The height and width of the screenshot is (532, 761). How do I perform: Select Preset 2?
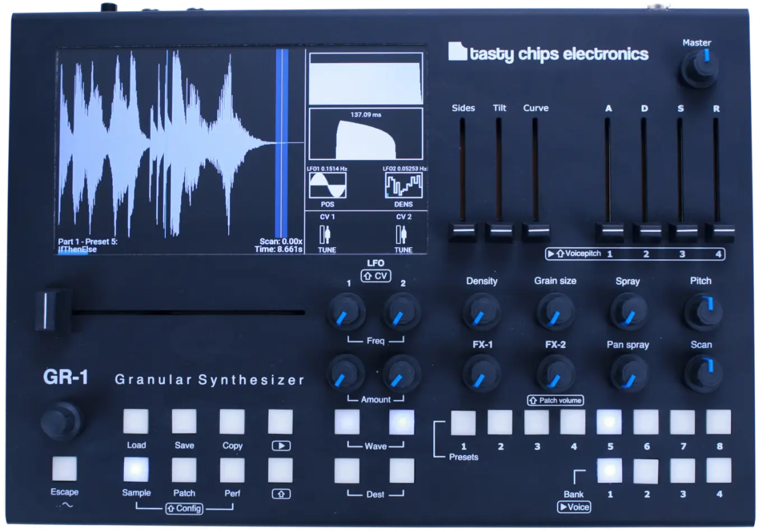[500, 422]
